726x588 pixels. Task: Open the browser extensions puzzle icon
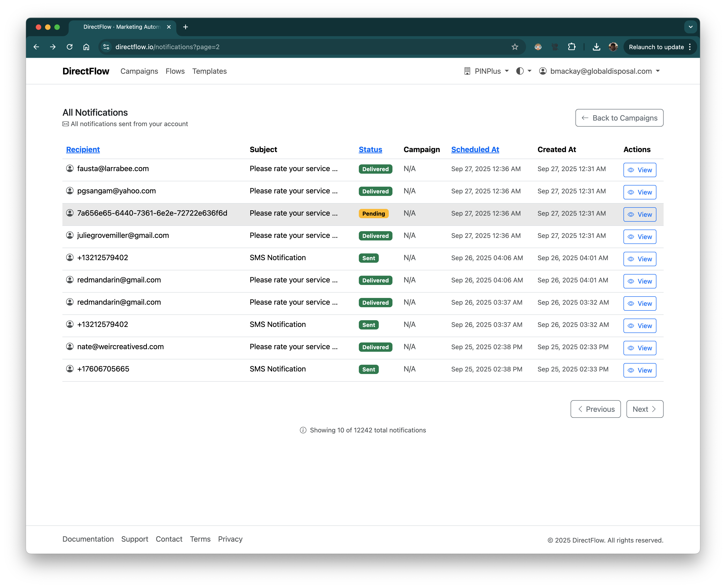pyautogui.click(x=572, y=47)
